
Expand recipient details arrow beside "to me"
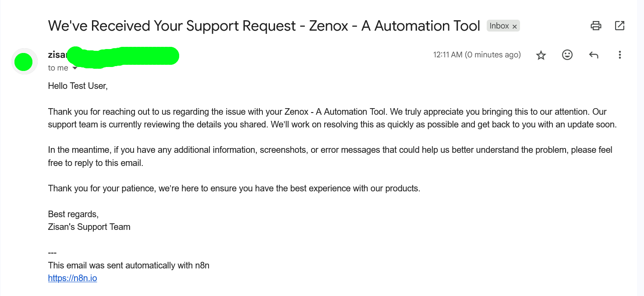pyautogui.click(x=75, y=68)
